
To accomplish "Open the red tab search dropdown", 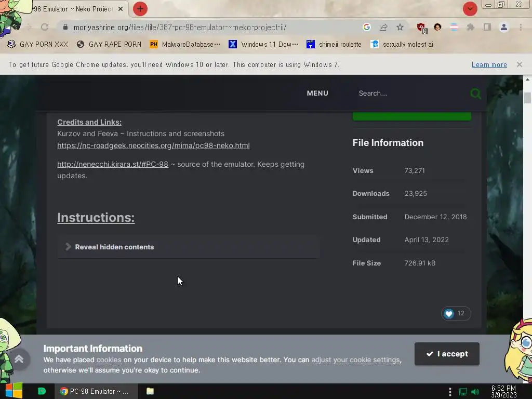I will coord(470,9).
